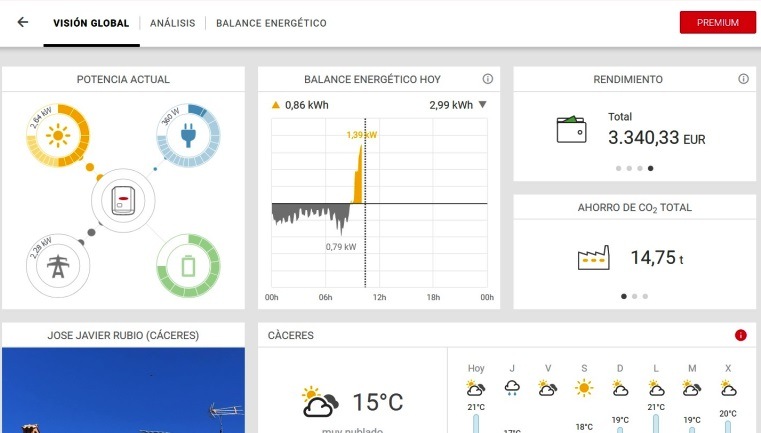This screenshot has height=433, width=761.
Task: Select Hoy forecast weather icon
Action: pyautogui.click(x=476, y=388)
